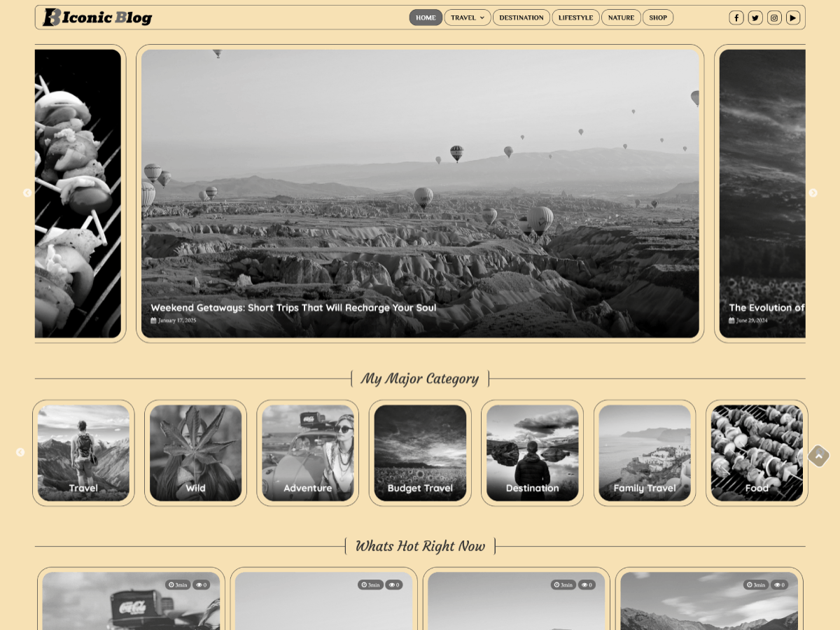Open The Evolution of article slide

(x=766, y=307)
